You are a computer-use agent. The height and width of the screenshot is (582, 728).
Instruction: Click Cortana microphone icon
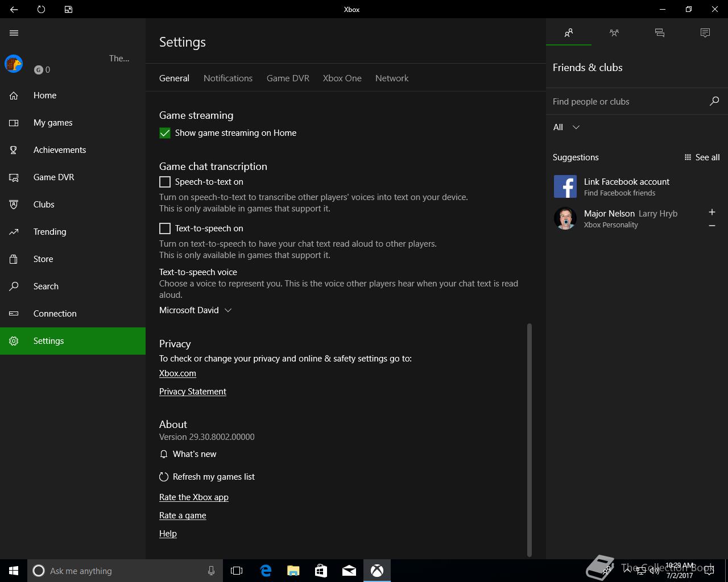[x=211, y=571]
